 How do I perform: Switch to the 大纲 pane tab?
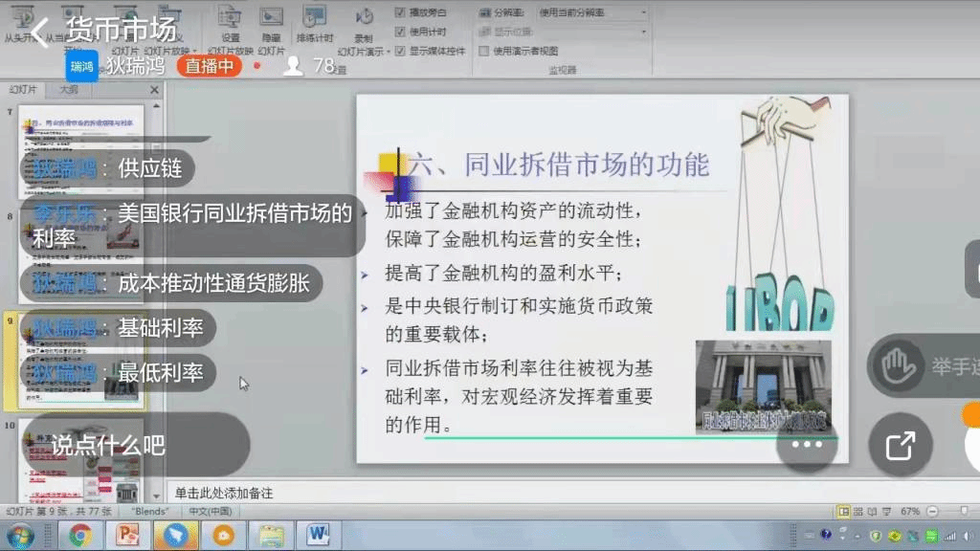(69, 90)
